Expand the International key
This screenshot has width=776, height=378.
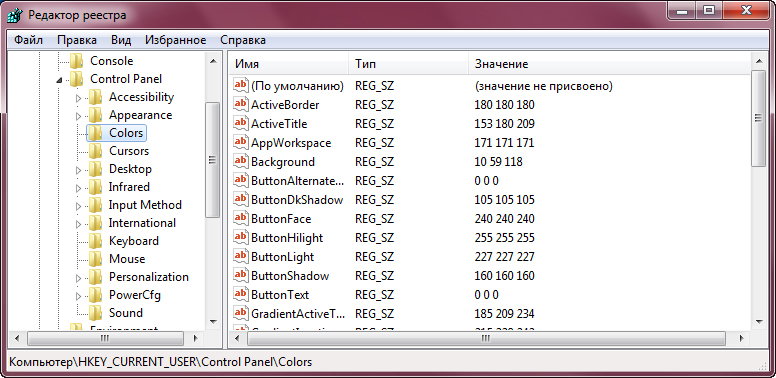point(78,224)
